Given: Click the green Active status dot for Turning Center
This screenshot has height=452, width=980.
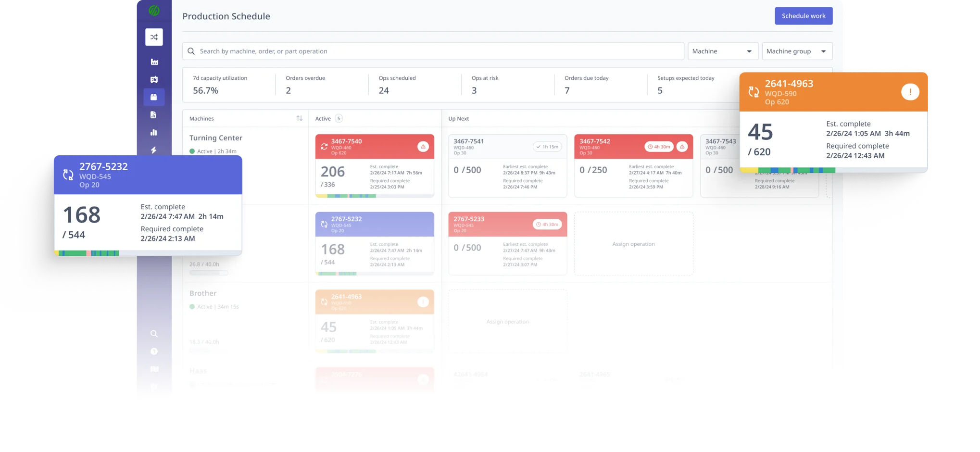Looking at the screenshot, I should coord(192,151).
